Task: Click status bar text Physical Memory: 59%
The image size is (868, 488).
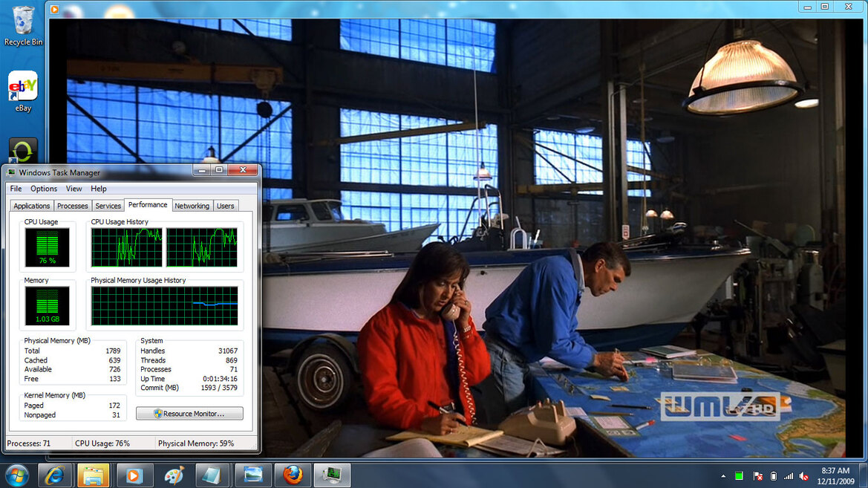Action: tap(196, 443)
